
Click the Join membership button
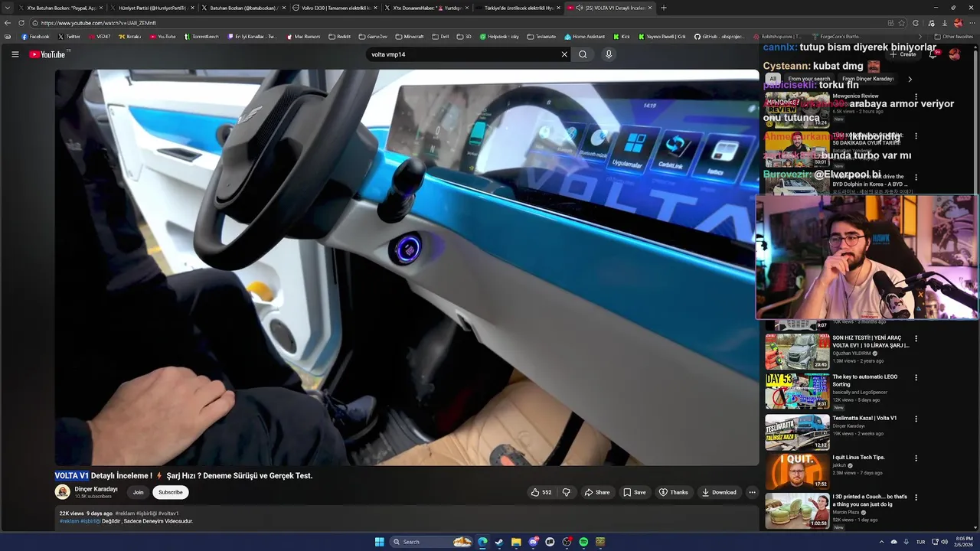[x=138, y=492]
